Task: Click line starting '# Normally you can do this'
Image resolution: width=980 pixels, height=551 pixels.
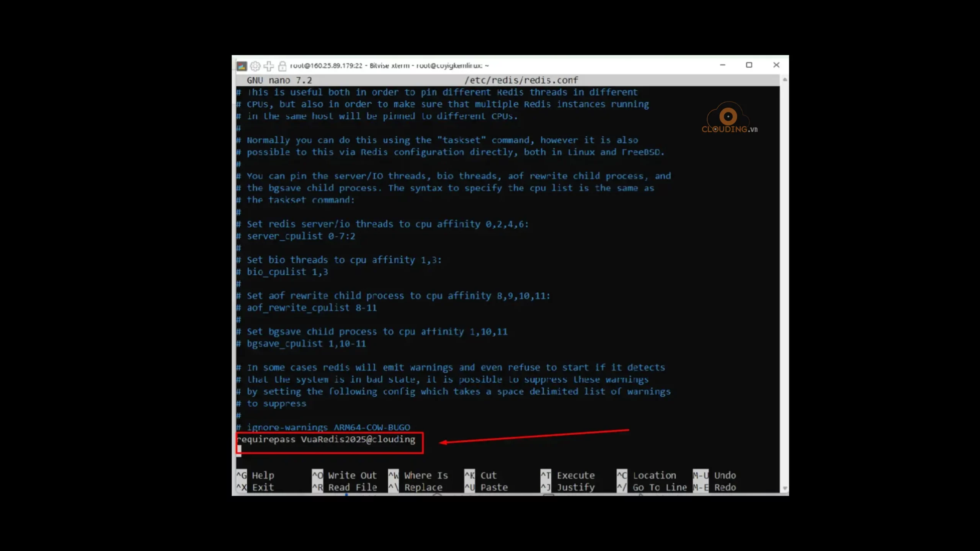Action: pyautogui.click(x=437, y=140)
